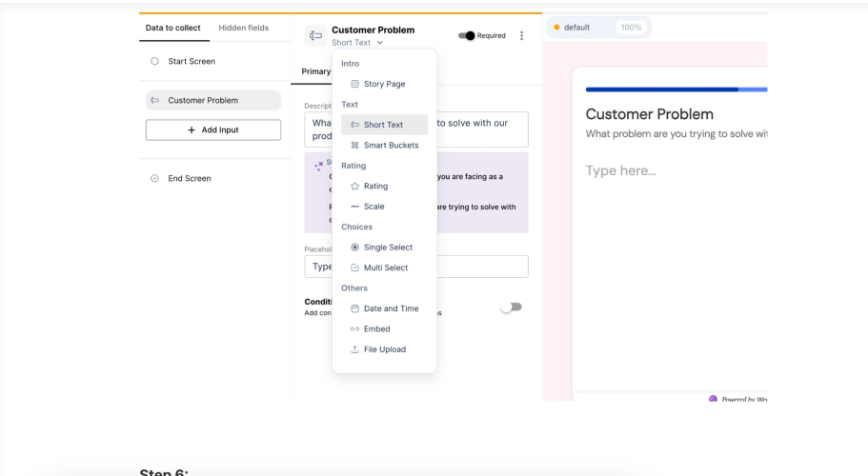The height and width of the screenshot is (476, 868).
Task: Click the Embed link icon
Action: pos(355,329)
